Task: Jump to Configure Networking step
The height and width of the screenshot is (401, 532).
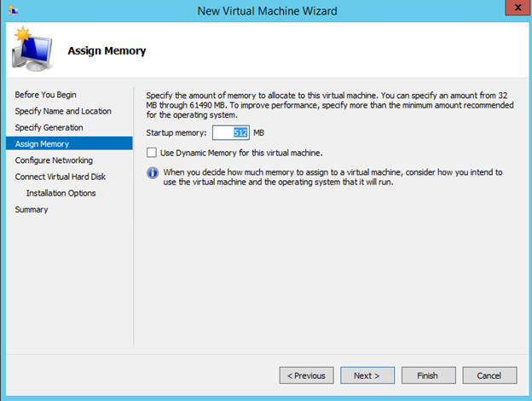Action: click(54, 160)
